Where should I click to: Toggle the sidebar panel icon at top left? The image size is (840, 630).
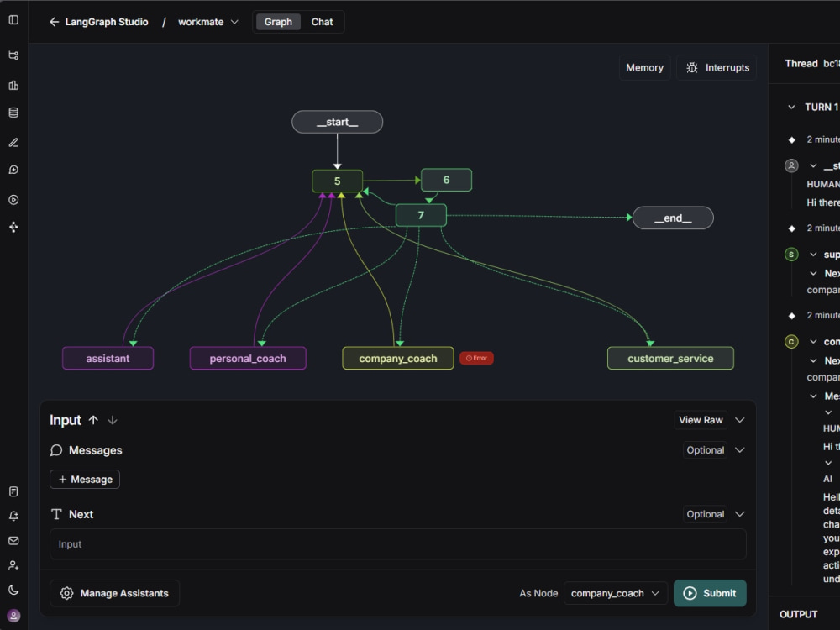(x=14, y=20)
